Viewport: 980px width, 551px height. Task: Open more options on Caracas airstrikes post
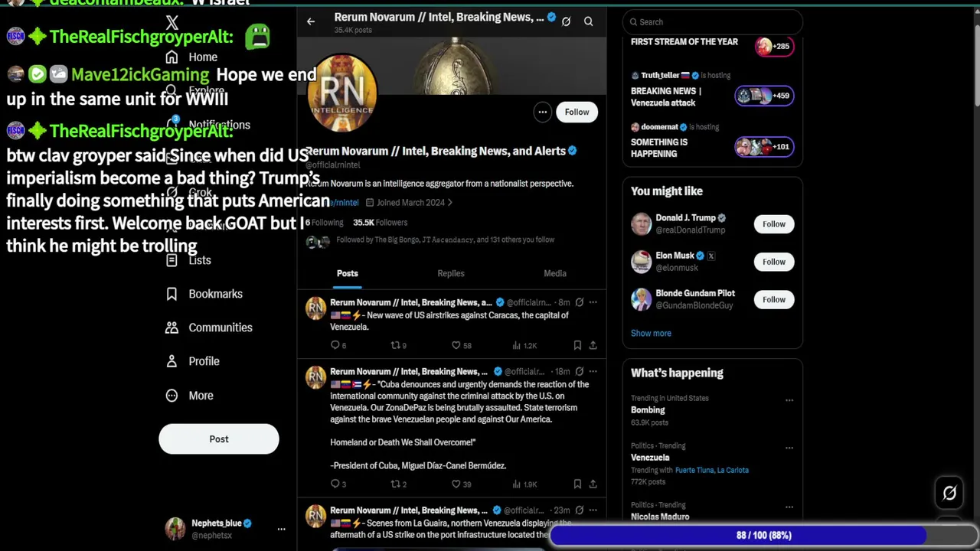pos(593,302)
